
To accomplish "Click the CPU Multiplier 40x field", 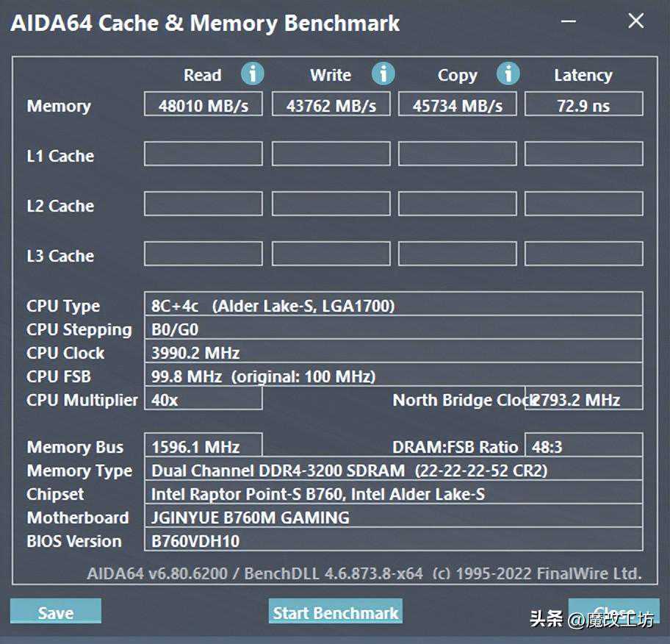I will coord(203,399).
